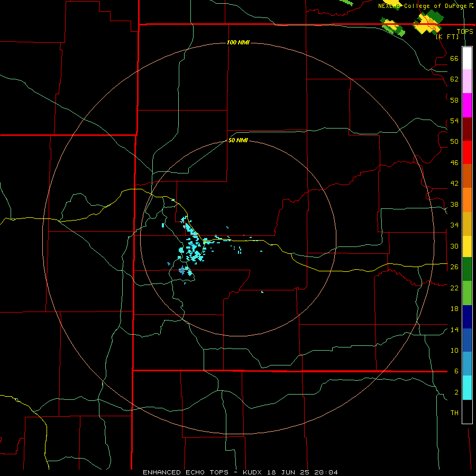Click the legend value "58"
476x476 pixels.
tap(454, 100)
